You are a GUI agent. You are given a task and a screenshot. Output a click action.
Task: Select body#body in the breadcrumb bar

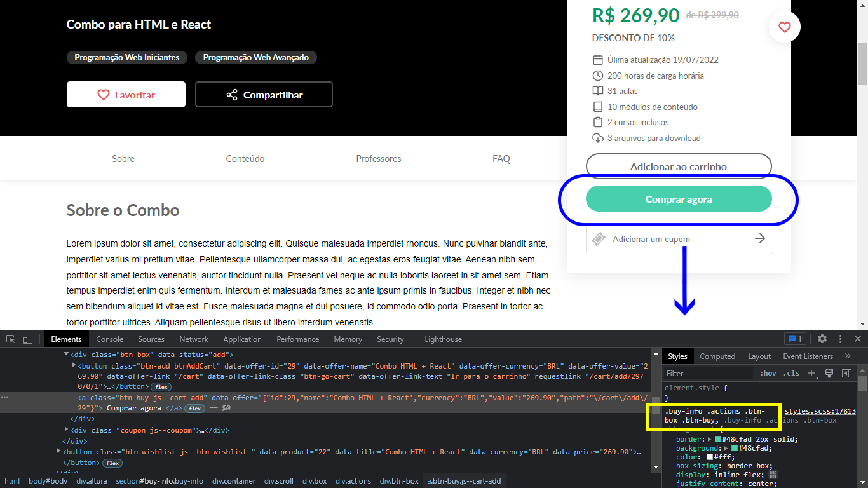(48, 481)
